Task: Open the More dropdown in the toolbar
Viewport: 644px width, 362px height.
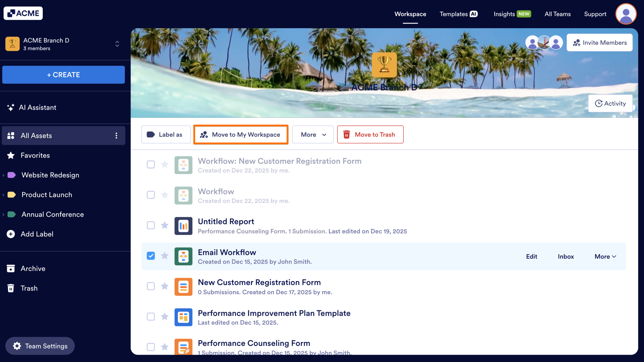Action: pos(313,135)
